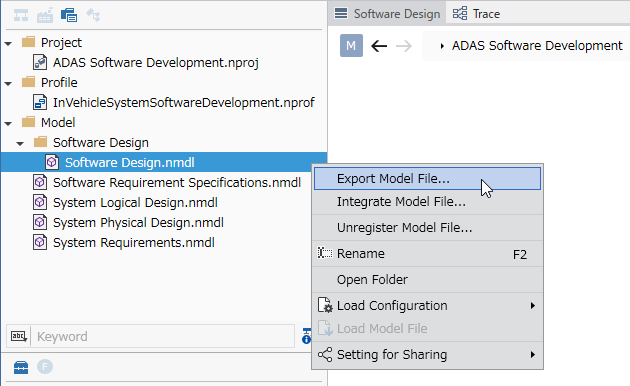Click the blue stacked windows toolbar icon
Viewport: 630px width, 386px height.
click(x=69, y=15)
